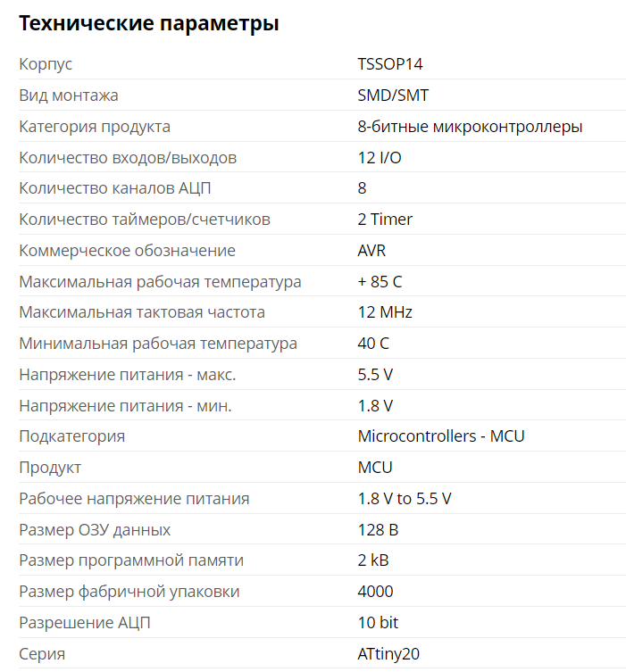This screenshot has width=626, height=672.
Task: Click '8-битные микроконтроллеры' category value
Action: coord(470,127)
